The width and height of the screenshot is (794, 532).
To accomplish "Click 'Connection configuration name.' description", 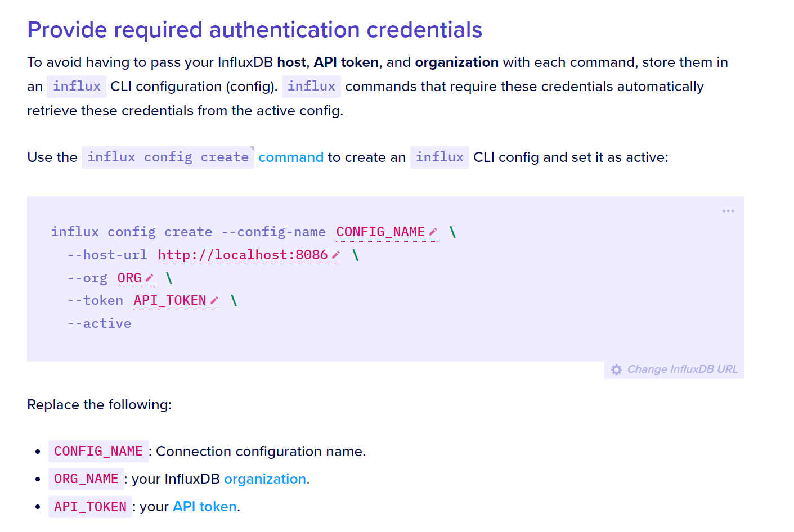I will [261, 452].
